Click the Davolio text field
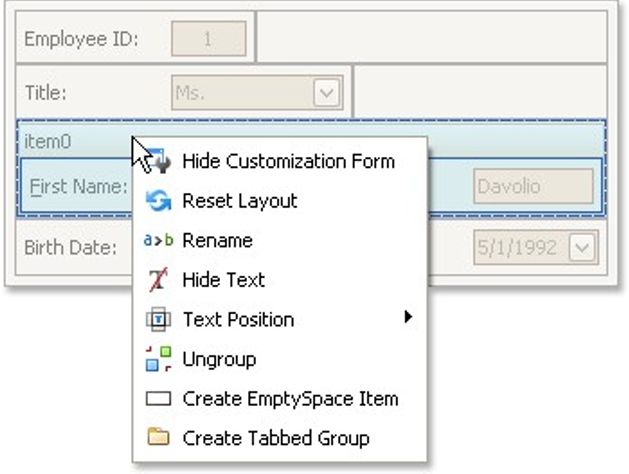The image size is (629, 474). pos(533,186)
